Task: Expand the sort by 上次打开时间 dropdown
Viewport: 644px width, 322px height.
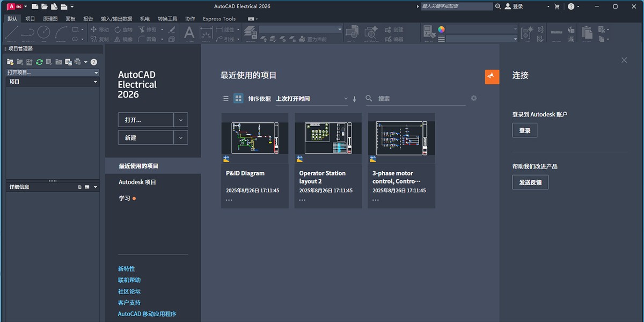Action: (346, 98)
